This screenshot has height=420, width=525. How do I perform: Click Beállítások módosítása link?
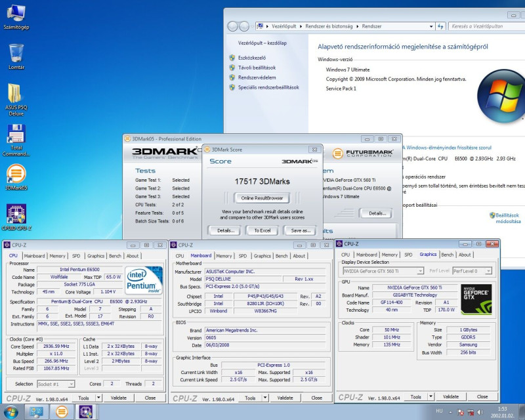tap(508, 218)
